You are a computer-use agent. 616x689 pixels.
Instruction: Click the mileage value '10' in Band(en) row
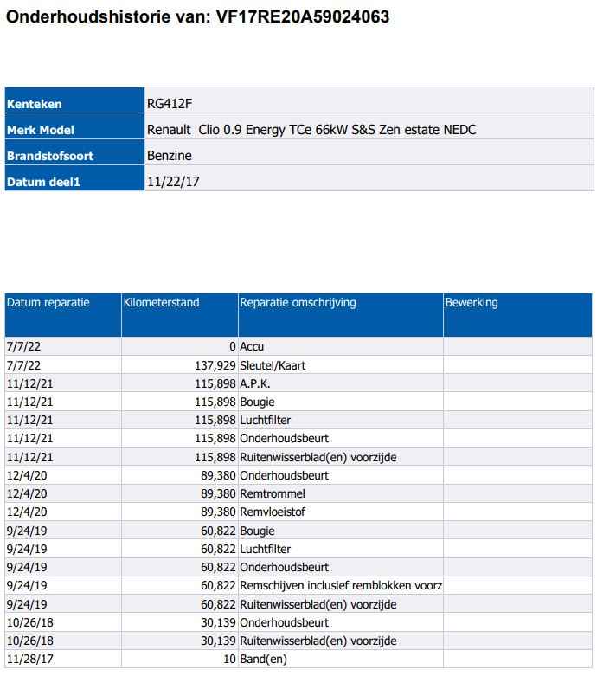[x=229, y=659]
